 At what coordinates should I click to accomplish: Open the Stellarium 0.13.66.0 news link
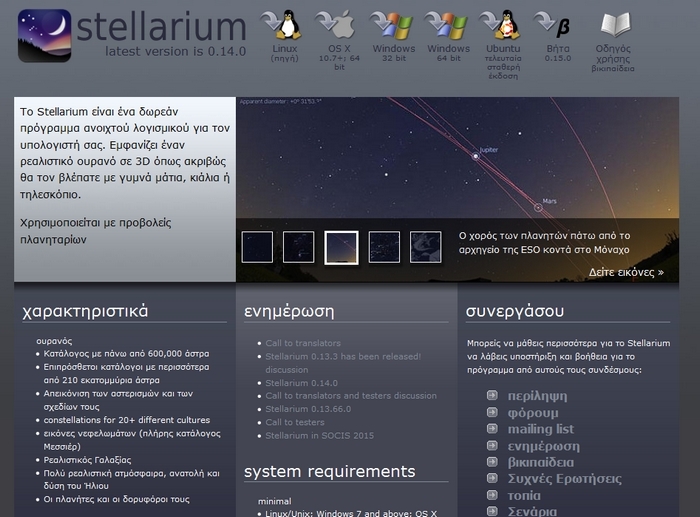click(x=308, y=409)
